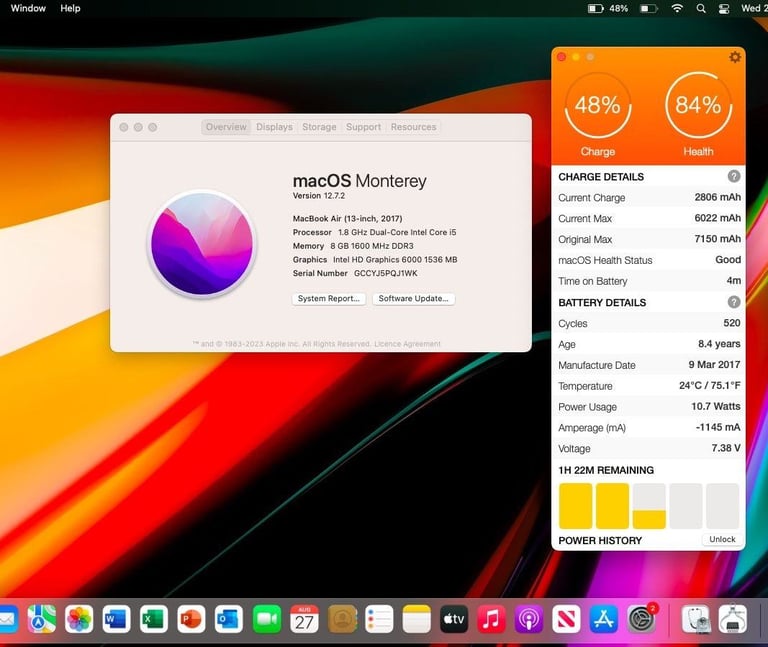Launch Apple TV from the dock
This screenshot has width=768, height=647.
tap(454, 619)
